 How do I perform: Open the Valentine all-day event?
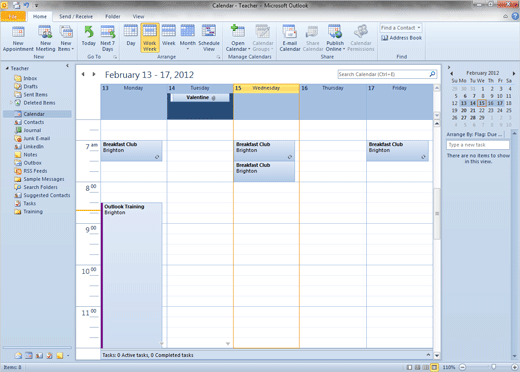tap(200, 97)
